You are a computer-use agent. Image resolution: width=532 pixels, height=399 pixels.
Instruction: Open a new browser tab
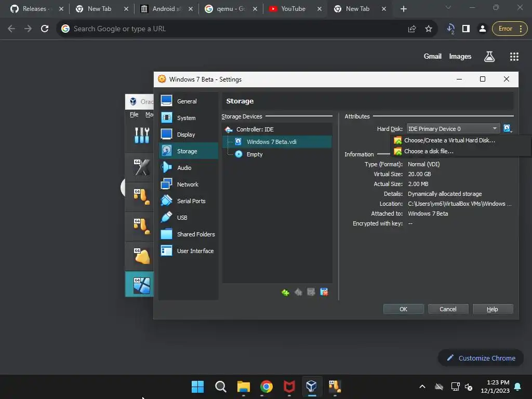point(403,9)
